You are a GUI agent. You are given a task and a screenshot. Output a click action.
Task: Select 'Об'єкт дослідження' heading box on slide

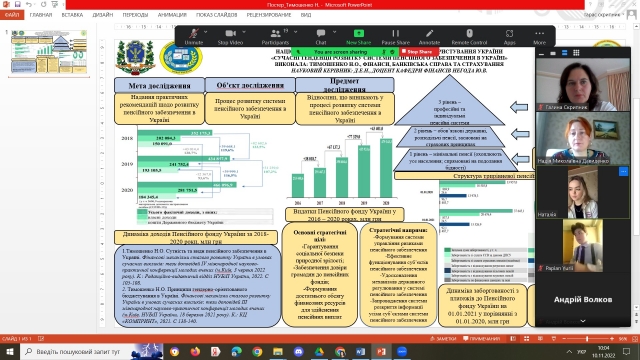250,85
